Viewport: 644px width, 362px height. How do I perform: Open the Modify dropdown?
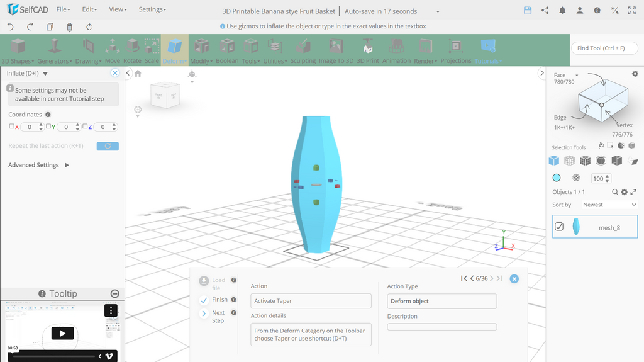coord(201,51)
